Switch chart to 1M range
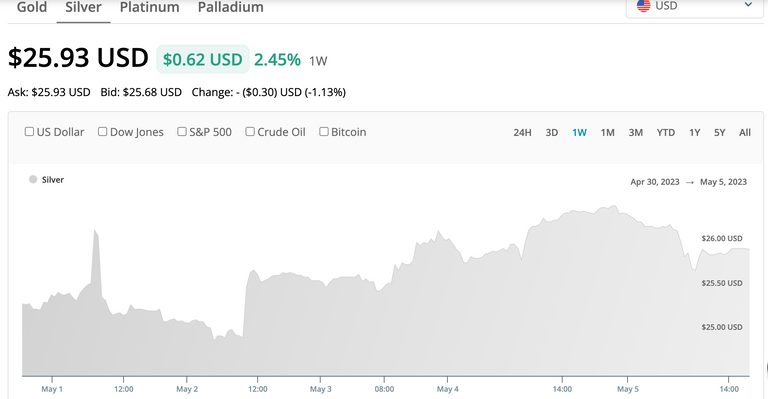Screen dimensions: 768x399 tap(607, 133)
